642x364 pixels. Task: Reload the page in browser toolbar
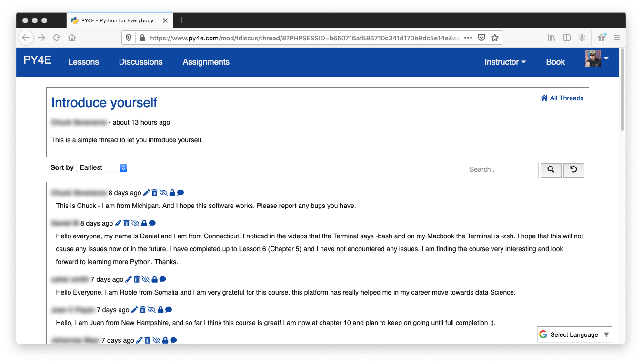pyautogui.click(x=57, y=38)
